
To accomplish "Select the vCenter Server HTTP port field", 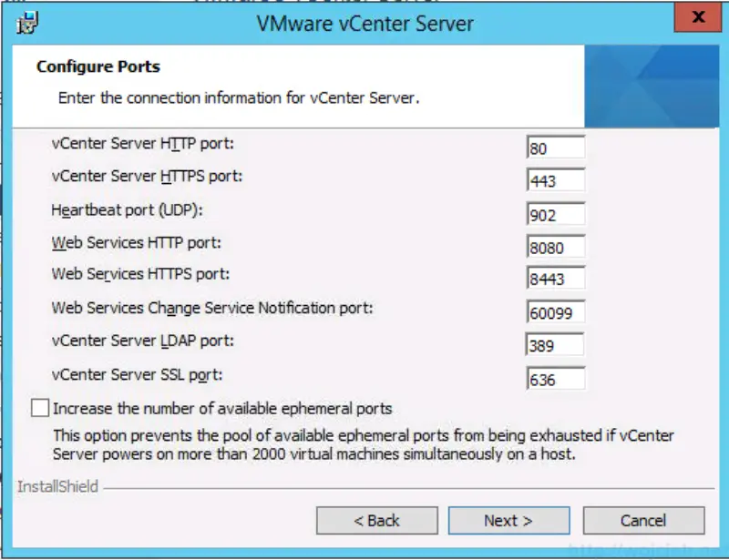I will click(556, 144).
